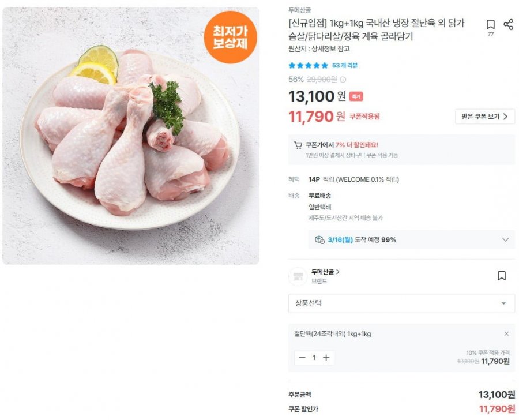Click the delivery box icon near 3/16 arrival date
Screen dimensions: 519x420
(318, 239)
